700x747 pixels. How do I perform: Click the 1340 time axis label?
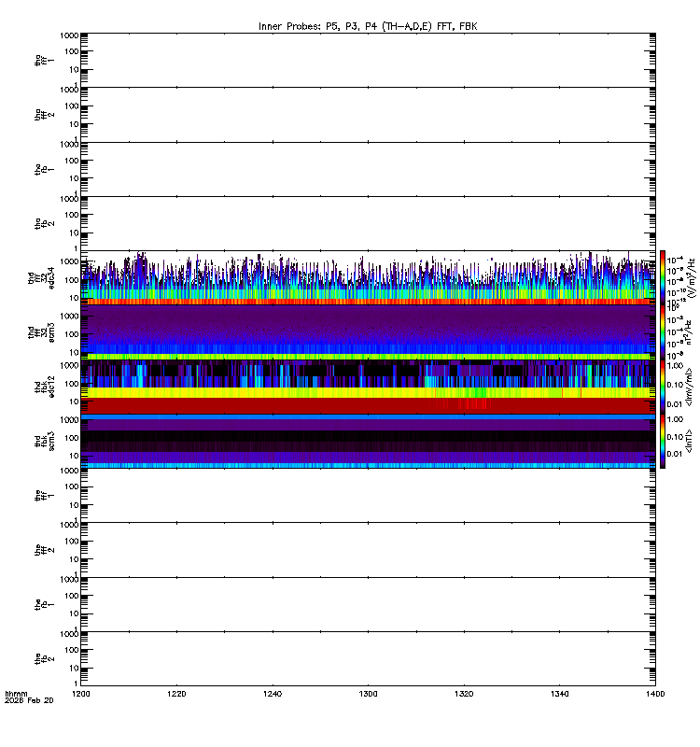tap(559, 694)
